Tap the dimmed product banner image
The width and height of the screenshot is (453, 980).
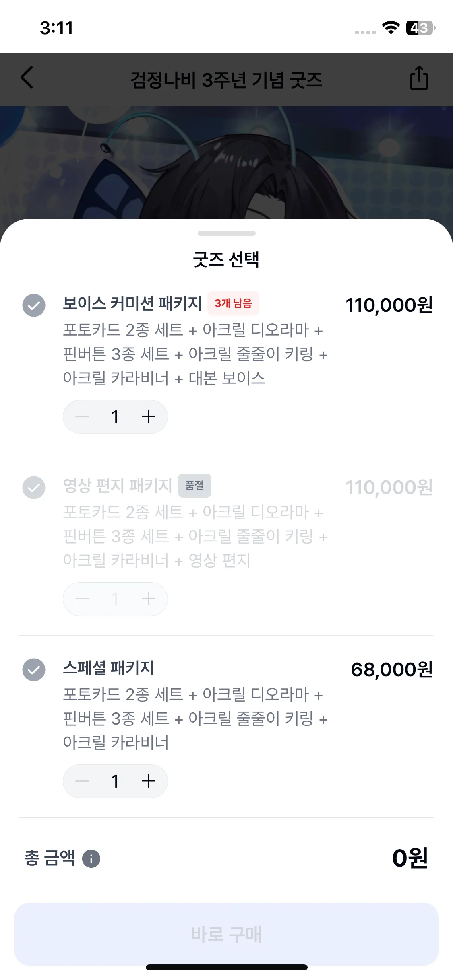coord(226,163)
